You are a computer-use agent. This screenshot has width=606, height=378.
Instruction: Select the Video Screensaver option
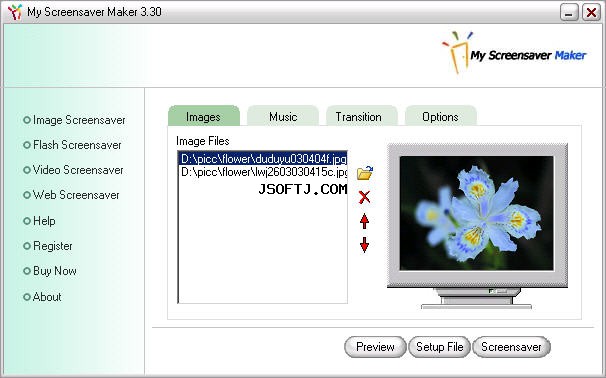pyautogui.click(x=73, y=170)
